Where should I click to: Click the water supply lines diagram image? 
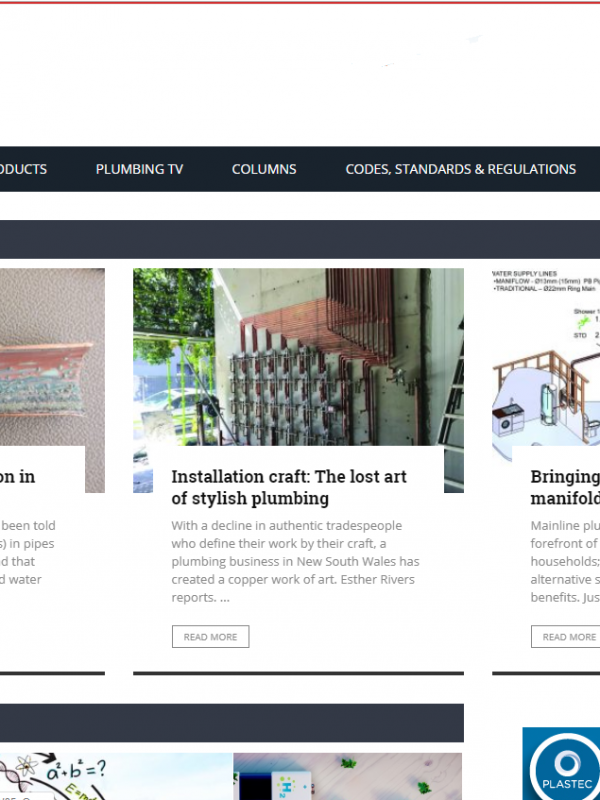coord(546,357)
